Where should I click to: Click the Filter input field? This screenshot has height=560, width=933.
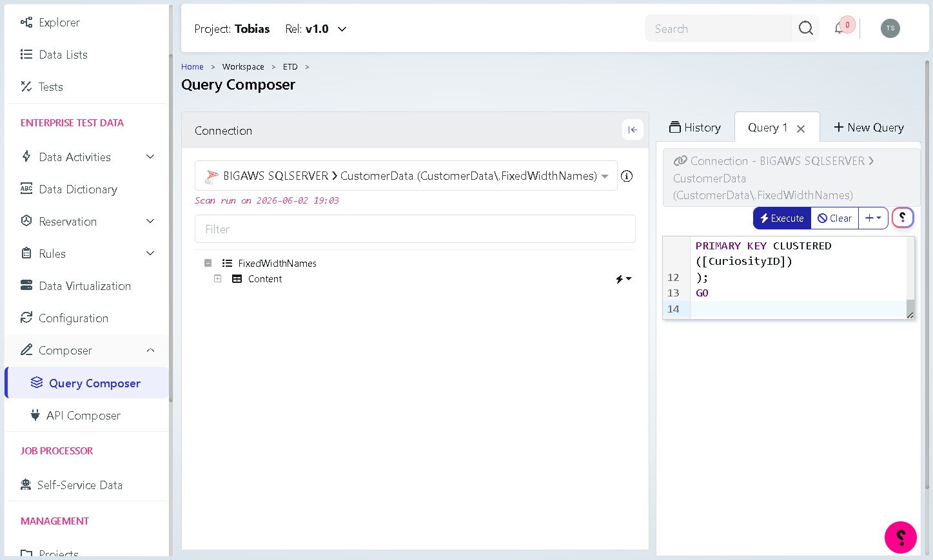415,229
